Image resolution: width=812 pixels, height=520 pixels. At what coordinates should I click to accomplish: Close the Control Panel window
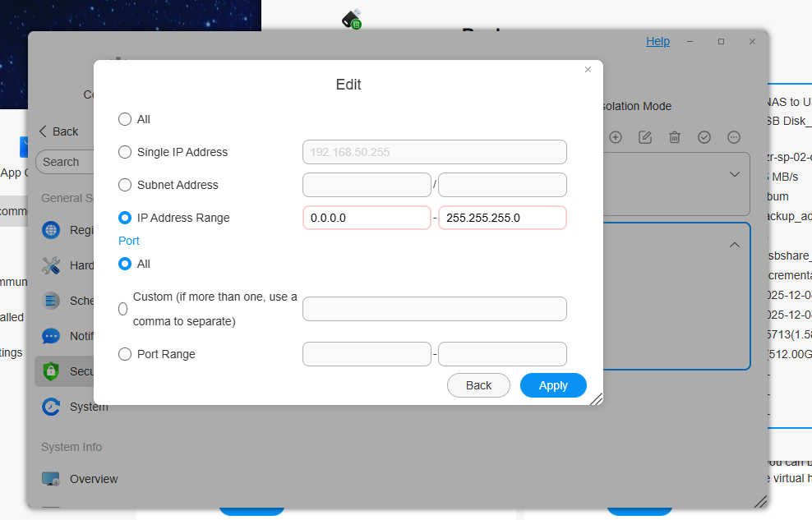(x=753, y=41)
